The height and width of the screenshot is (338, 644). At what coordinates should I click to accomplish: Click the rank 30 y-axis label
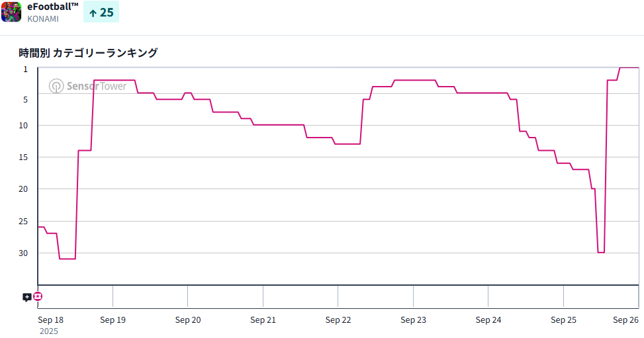[23, 253]
